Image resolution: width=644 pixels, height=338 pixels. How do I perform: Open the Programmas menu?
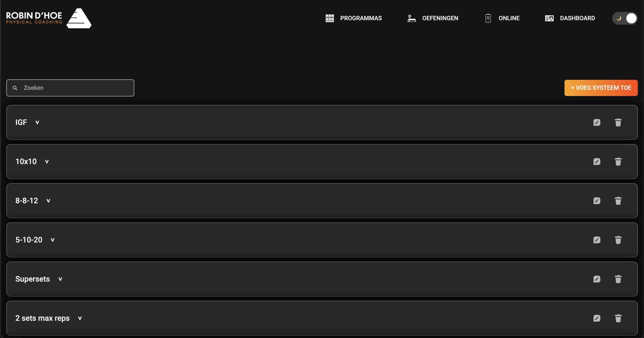(x=354, y=18)
